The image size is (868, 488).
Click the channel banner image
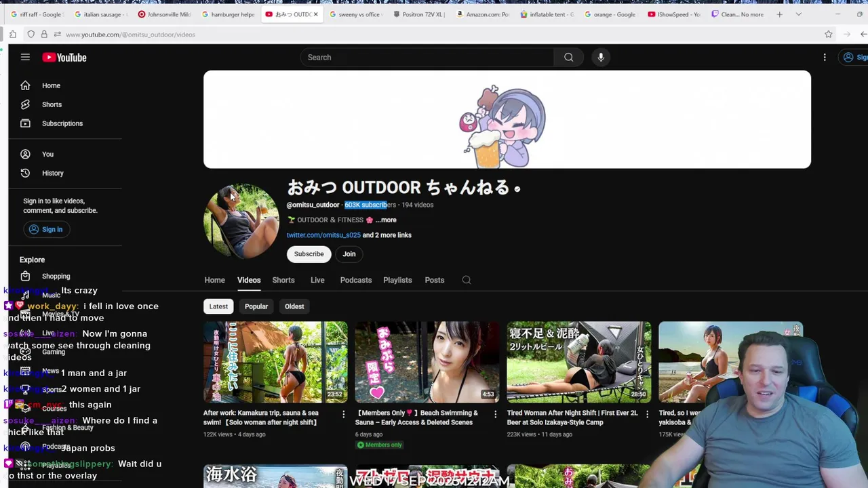[507, 119]
